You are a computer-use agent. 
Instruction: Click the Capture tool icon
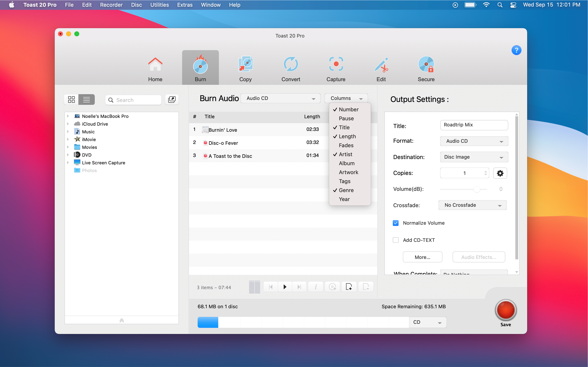336,67
